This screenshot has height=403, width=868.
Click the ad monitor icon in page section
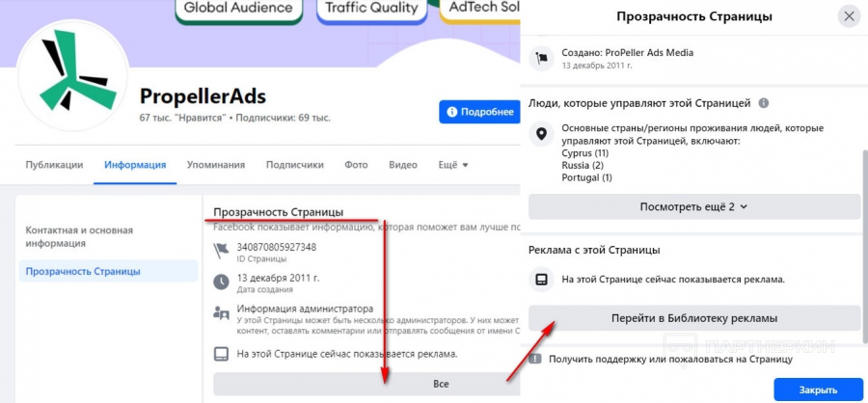[222, 353]
